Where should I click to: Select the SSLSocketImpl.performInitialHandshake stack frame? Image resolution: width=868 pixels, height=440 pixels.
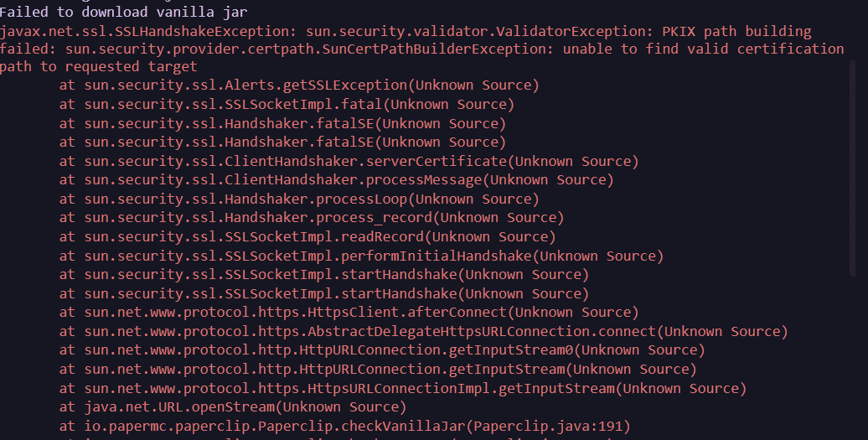tap(361, 256)
